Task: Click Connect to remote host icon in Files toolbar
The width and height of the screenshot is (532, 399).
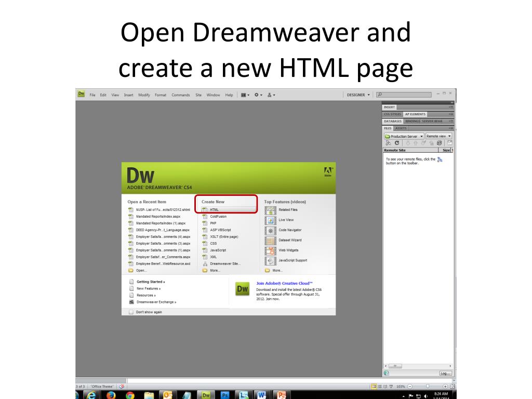Action: click(x=388, y=143)
